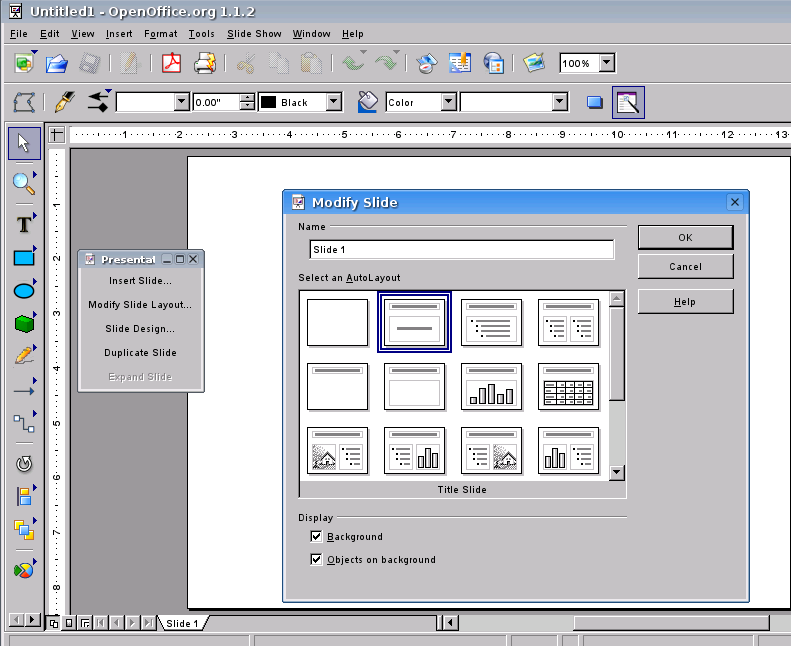Click the Edit Points icon

[x=24, y=102]
